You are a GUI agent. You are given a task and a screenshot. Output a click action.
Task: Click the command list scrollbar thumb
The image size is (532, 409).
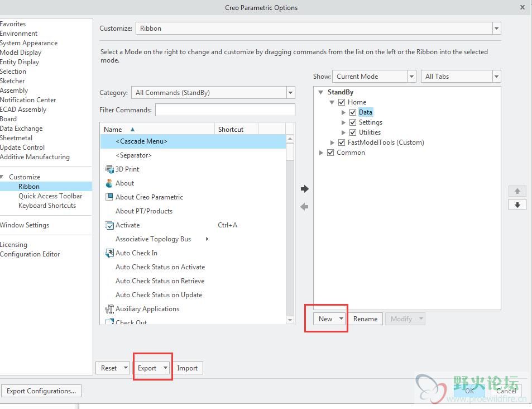[x=290, y=151]
